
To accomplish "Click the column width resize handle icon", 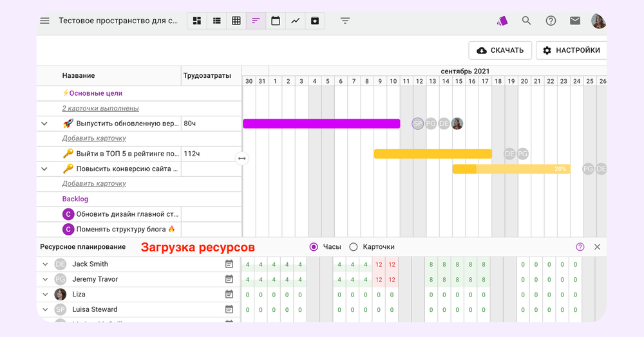I will [242, 158].
